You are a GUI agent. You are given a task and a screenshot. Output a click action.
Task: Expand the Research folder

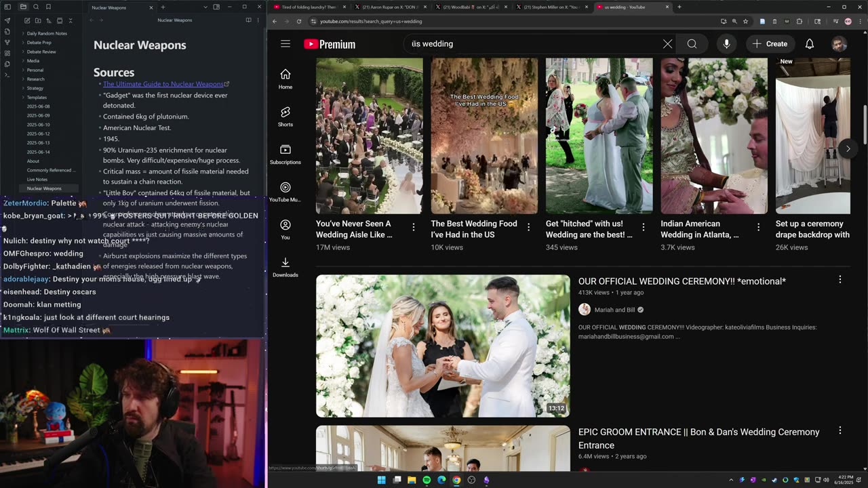35,79
